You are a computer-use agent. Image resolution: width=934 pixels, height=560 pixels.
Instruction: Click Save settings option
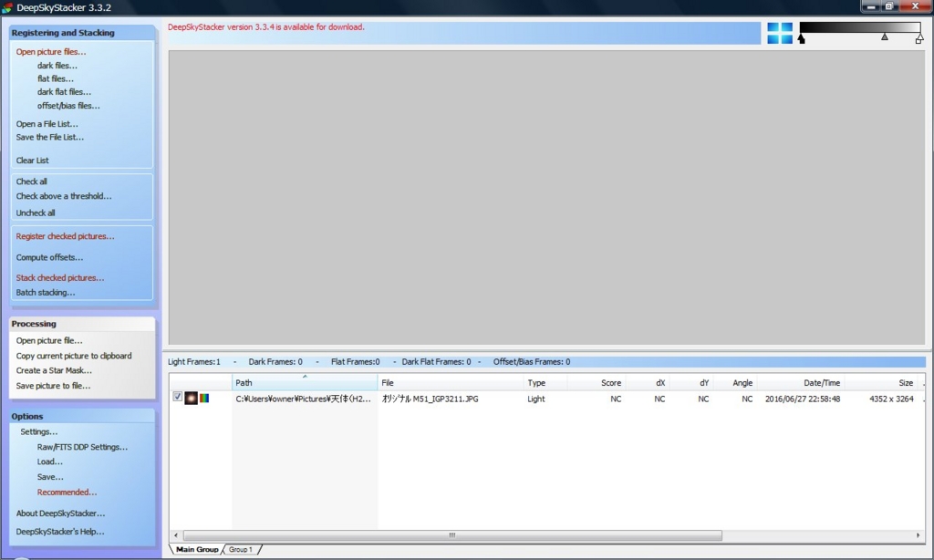[50, 477]
